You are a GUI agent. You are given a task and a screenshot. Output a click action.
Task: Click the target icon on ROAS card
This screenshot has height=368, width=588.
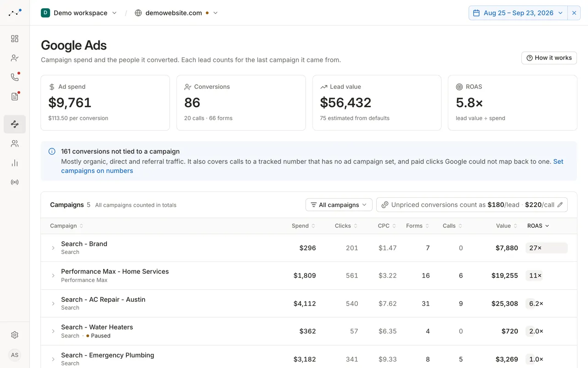[x=459, y=86]
